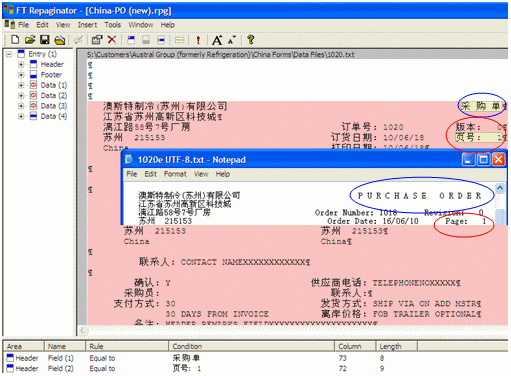This screenshot has height=376, width=511.
Task: Select Data (1) in the tree
Action: 54,85
